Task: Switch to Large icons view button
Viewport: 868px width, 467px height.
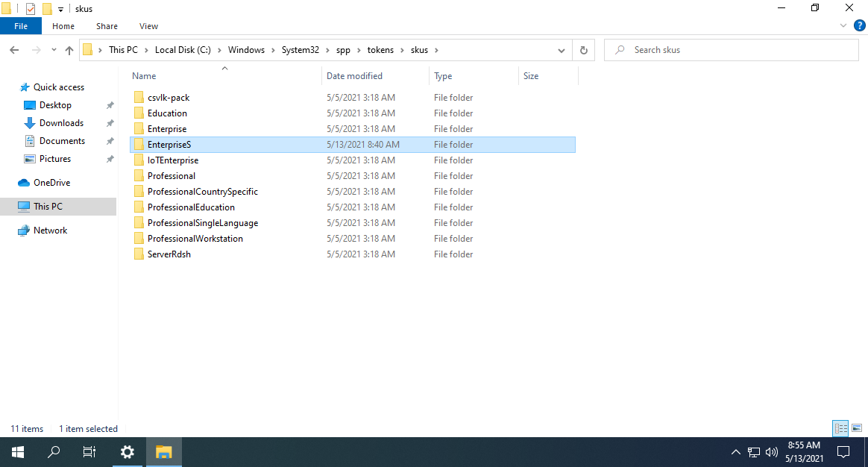Action: click(857, 428)
